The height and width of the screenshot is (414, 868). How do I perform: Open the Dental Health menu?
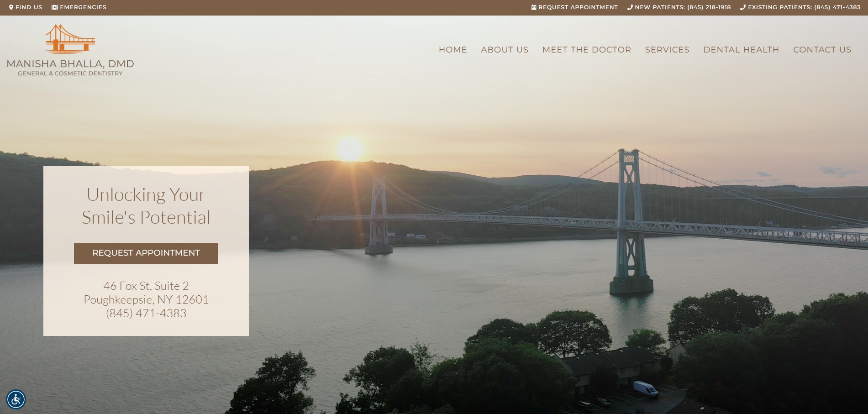[741, 50]
